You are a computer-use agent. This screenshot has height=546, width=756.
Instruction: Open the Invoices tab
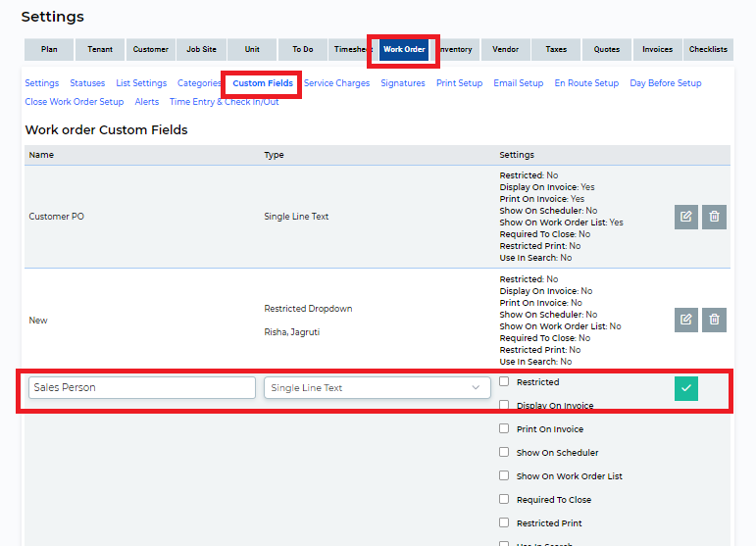(657, 49)
